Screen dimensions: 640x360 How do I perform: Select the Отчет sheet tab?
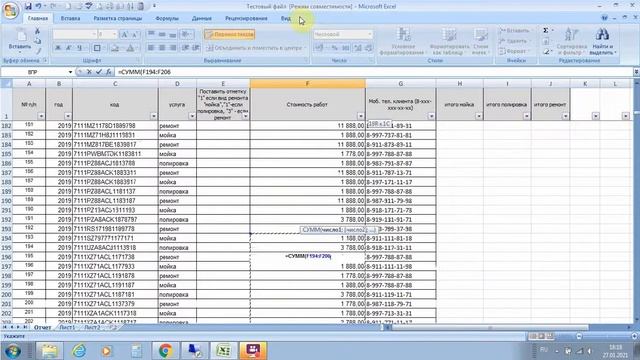42,327
